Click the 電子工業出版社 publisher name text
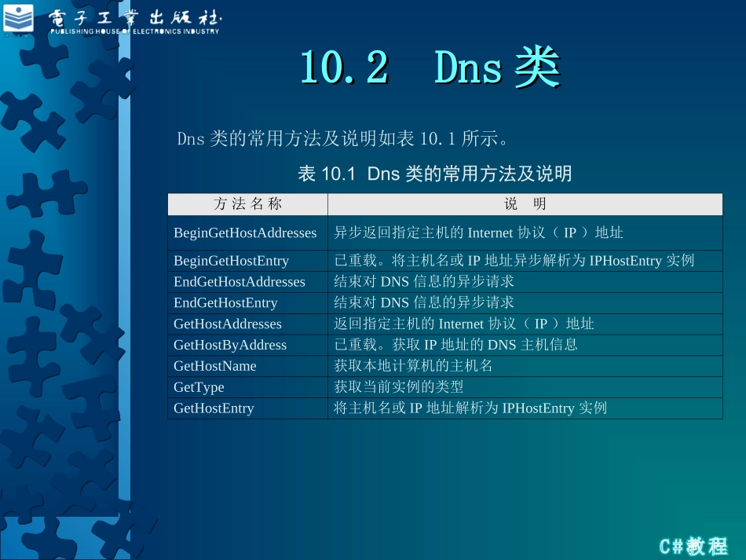This screenshot has width=746, height=560. pos(134,17)
